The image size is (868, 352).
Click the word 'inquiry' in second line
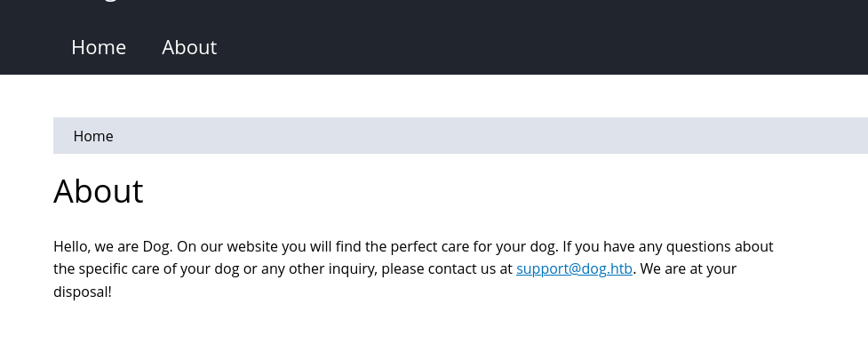(352, 269)
